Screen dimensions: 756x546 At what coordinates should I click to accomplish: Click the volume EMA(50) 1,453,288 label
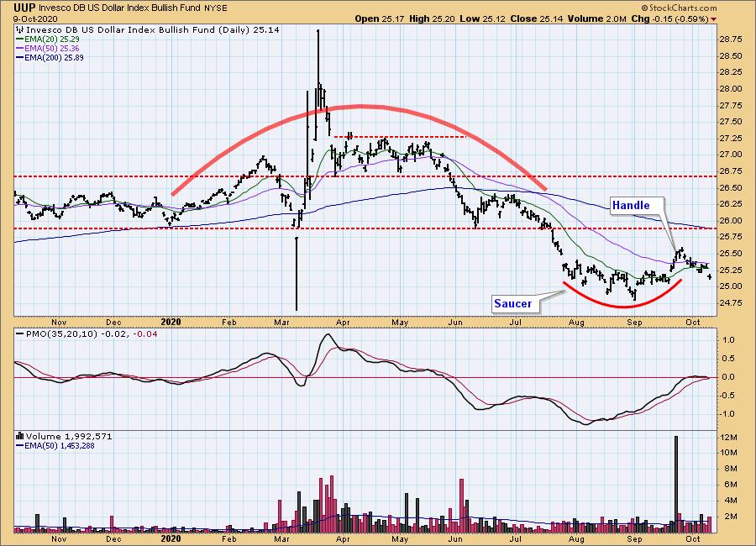click(55, 446)
